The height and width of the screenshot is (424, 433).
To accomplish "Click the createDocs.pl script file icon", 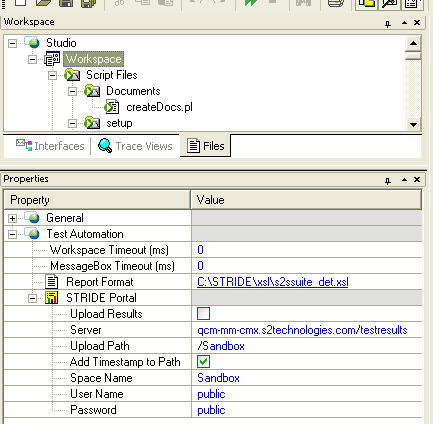I will [x=112, y=107].
